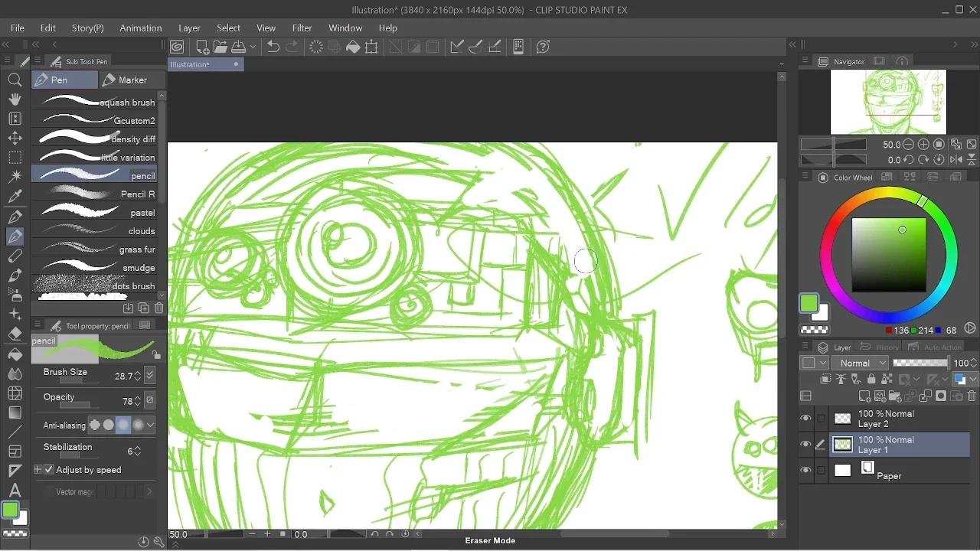This screenshot has width=980, height=551.
Task: Open CLIP STUDIO launcher icon
Action: (x=177, y=47)
